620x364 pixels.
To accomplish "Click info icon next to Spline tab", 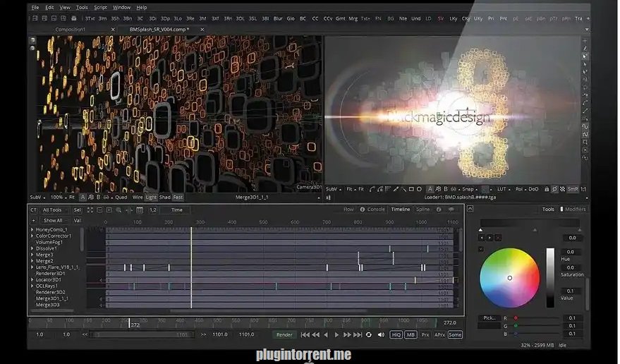I will coord(439,210).
